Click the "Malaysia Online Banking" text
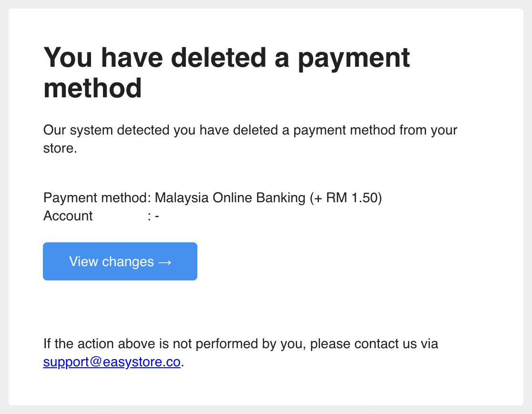Viewport: 532px width, 414px height. click(x=230, y=198)
